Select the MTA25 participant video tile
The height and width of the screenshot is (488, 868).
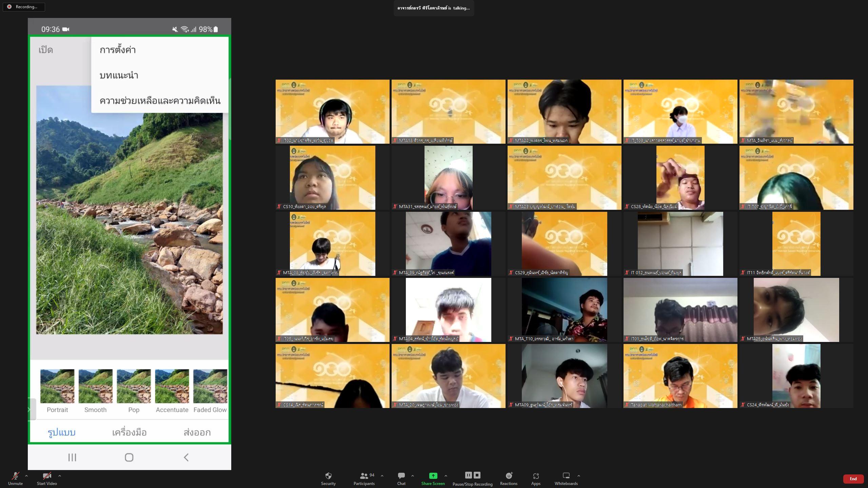pyautogui.click(x=796, y=310)
